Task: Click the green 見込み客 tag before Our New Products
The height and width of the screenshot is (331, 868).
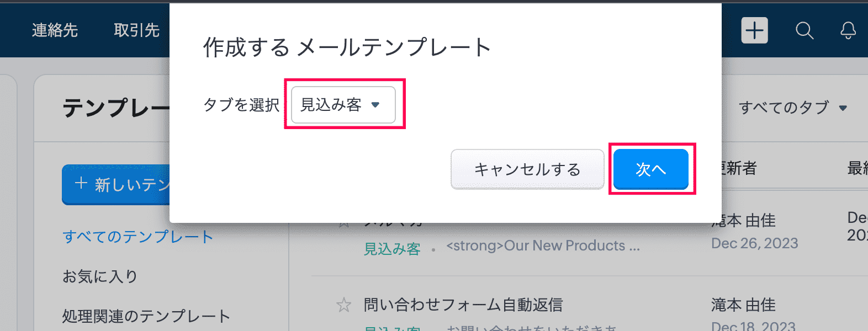Action: (392, 249)
